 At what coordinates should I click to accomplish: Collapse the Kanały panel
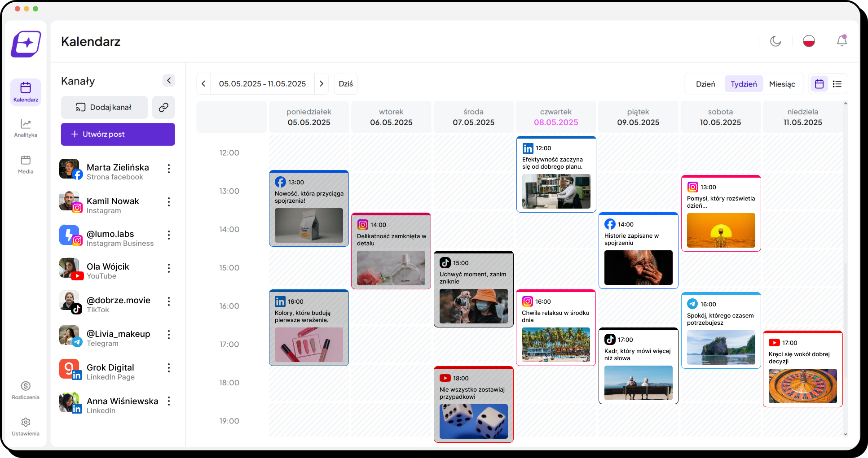(168, 81)
